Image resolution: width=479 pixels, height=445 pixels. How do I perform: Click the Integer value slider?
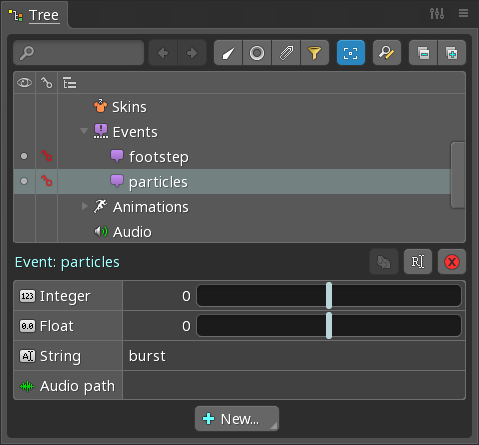pos(329,296)
